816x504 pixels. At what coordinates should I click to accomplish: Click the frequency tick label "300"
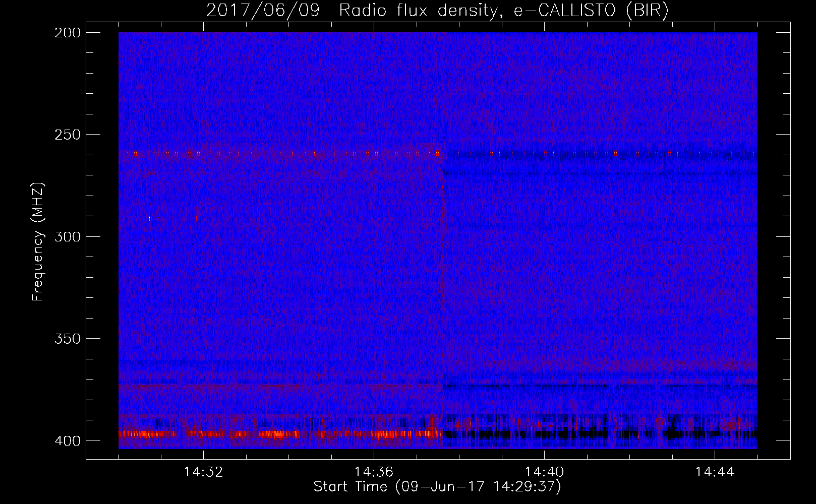[x=67, y=236]
